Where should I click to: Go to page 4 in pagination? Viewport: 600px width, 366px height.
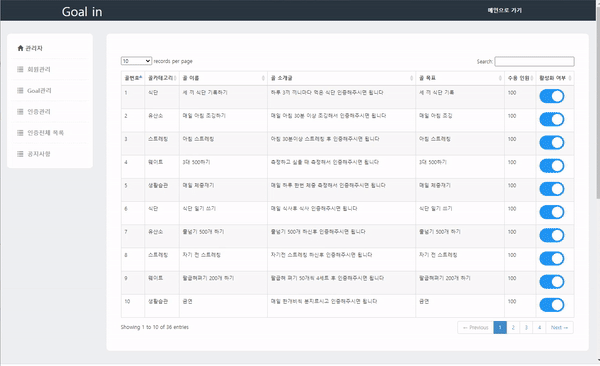(539, 327)
